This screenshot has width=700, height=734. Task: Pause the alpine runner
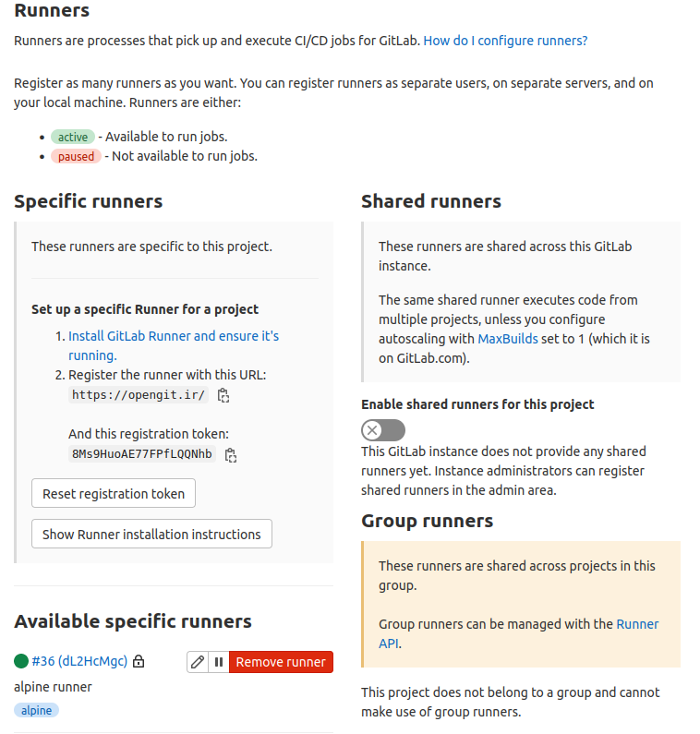(x=219, y=662)
